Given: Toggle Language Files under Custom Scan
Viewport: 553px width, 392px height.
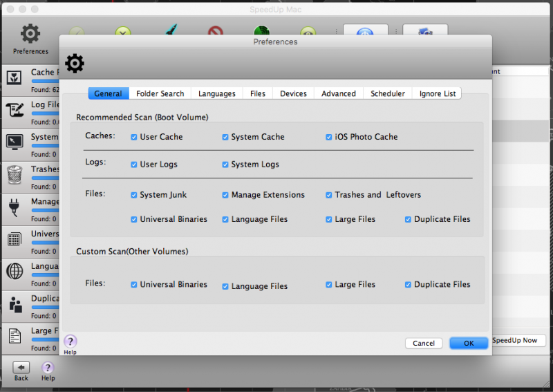Looking at the screenshot, I should [225, 286].
